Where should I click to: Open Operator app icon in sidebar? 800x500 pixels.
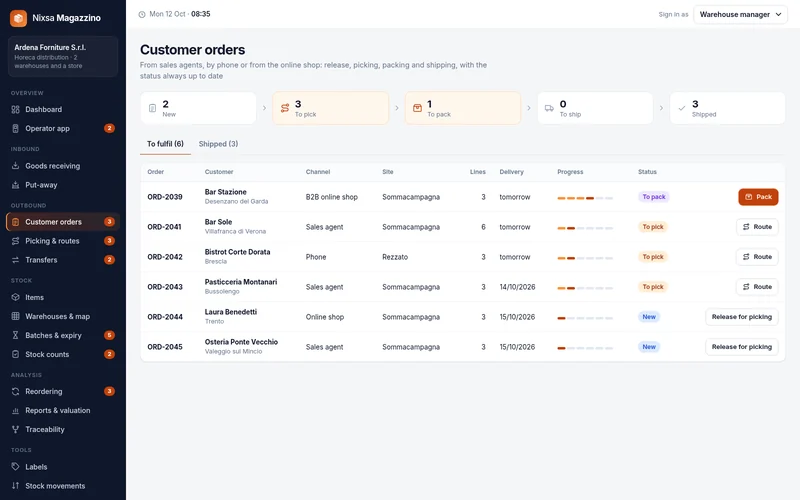tap(15, 128)
